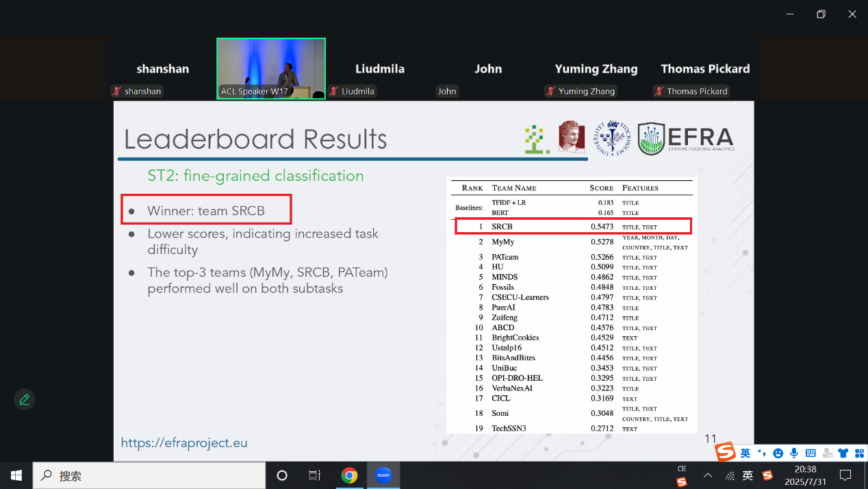Viewport: 868px width, 489px height.
Task: Open Cortana circle button
Action: point(282,475)
